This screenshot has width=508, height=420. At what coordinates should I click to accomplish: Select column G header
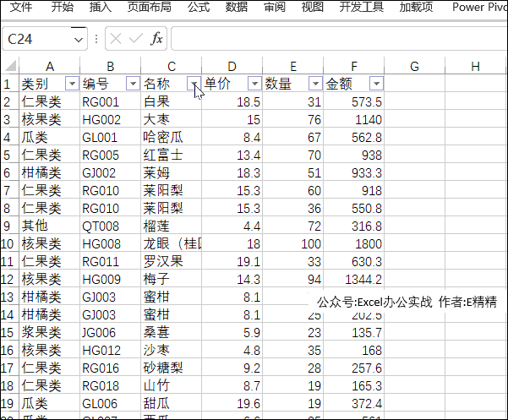414,67
